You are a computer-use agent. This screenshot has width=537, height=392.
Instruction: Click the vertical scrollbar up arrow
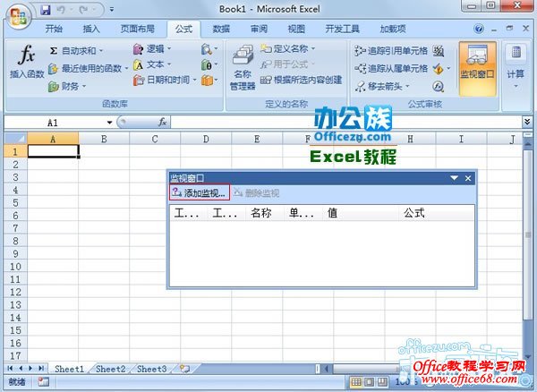[528, 144]
